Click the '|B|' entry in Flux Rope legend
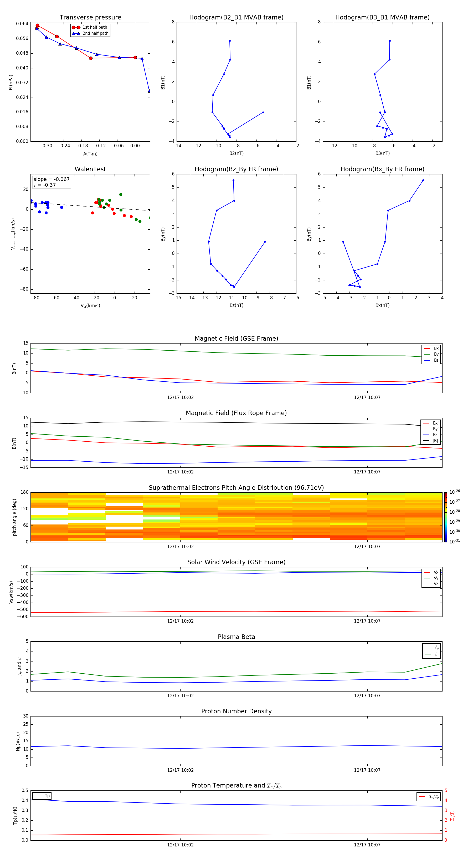Viewport: 473px width, 868px height. tap(431, 441)
